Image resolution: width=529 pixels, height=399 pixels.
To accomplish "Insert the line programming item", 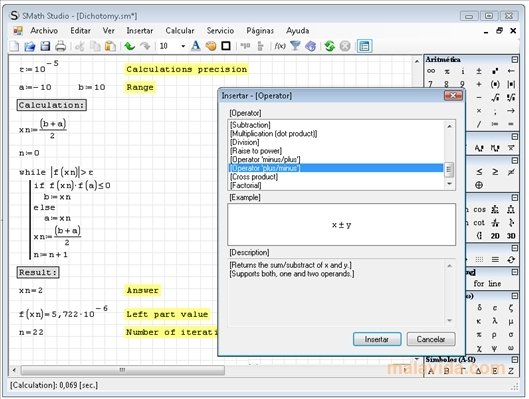I will pyautogui.click(x=495, y=284).
